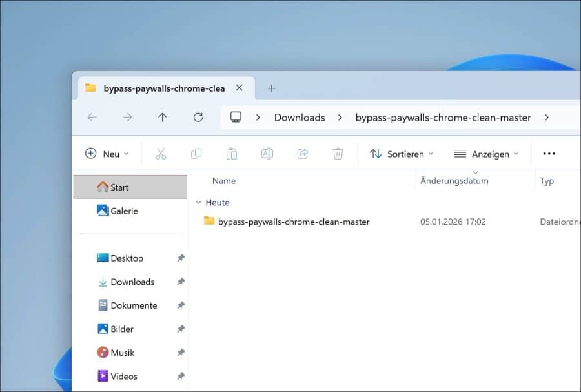The image size is (581, 392).
Task: Toggle the pin next to Dokumente
Action: coord(181,305)
